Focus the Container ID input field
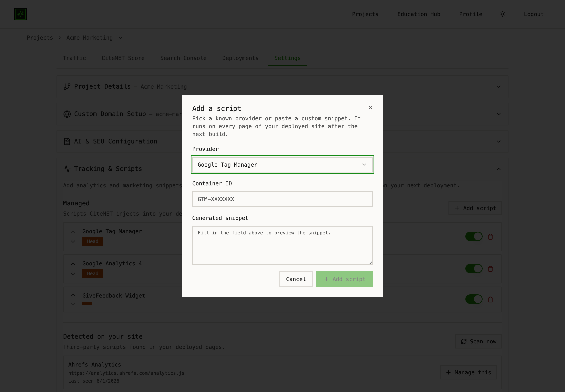Image resolution: width=565 pixels, height=392 pixels. [282, 199]
